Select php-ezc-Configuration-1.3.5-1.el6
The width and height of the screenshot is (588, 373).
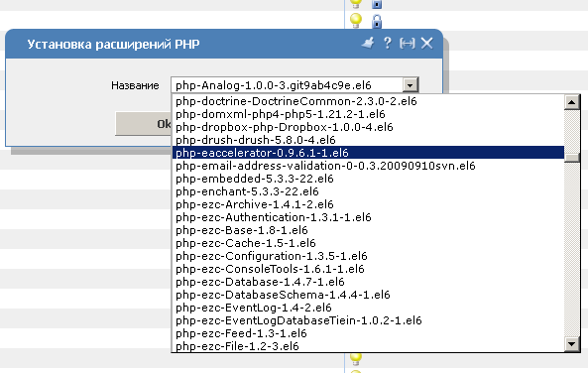pos(368,256)
